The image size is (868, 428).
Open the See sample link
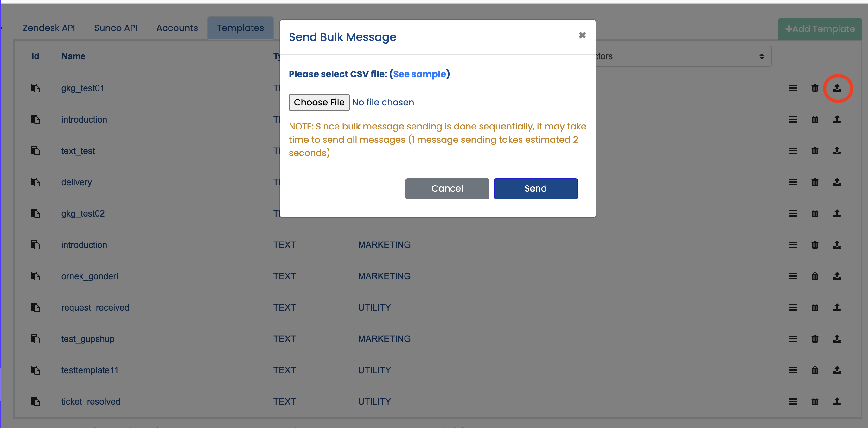click(419, 74)
